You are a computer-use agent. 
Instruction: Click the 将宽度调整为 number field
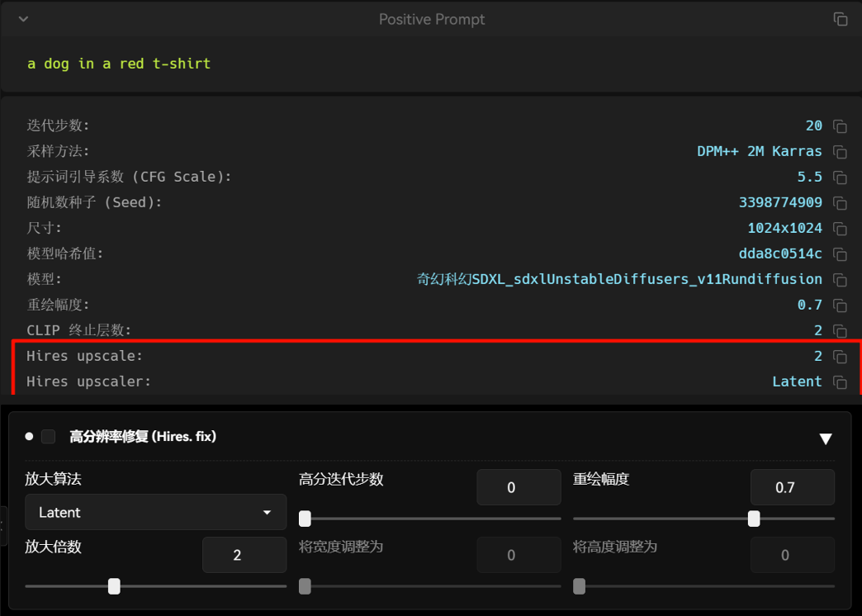pos(519,555)
